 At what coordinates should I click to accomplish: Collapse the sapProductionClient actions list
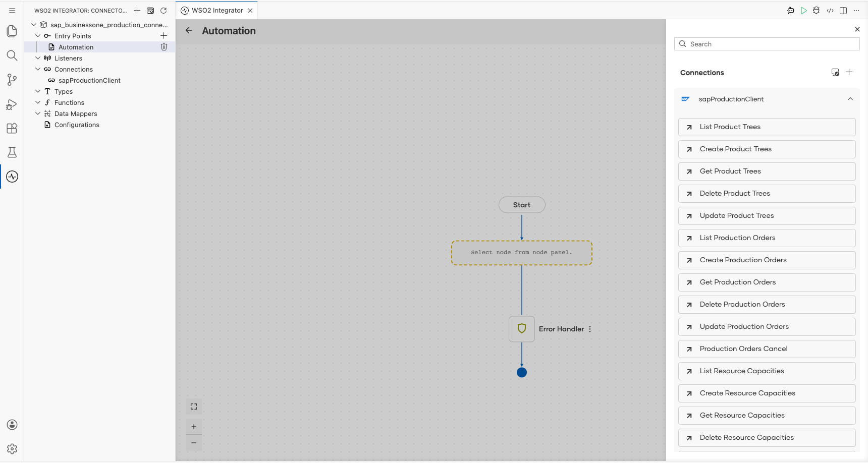850,99
